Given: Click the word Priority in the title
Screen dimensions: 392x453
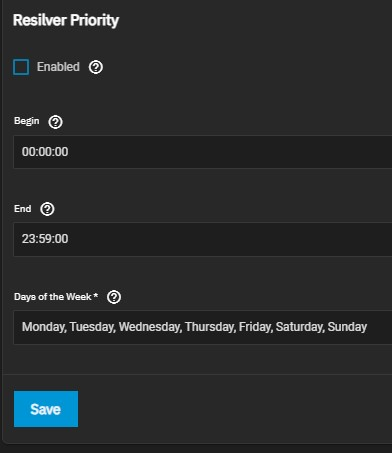Looking at the screenshot, I should pos(95,20).
